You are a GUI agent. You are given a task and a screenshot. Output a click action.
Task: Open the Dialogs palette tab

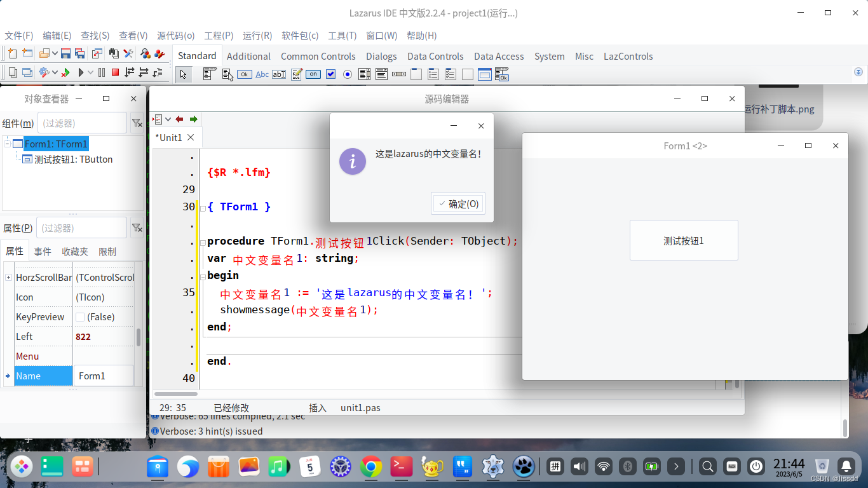(381, 56)
